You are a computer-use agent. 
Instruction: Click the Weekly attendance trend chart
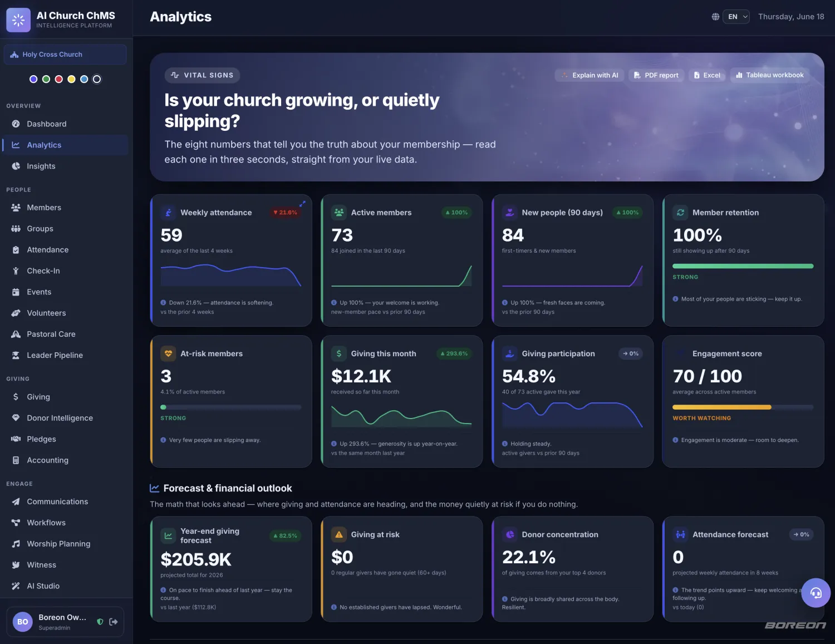231,276
